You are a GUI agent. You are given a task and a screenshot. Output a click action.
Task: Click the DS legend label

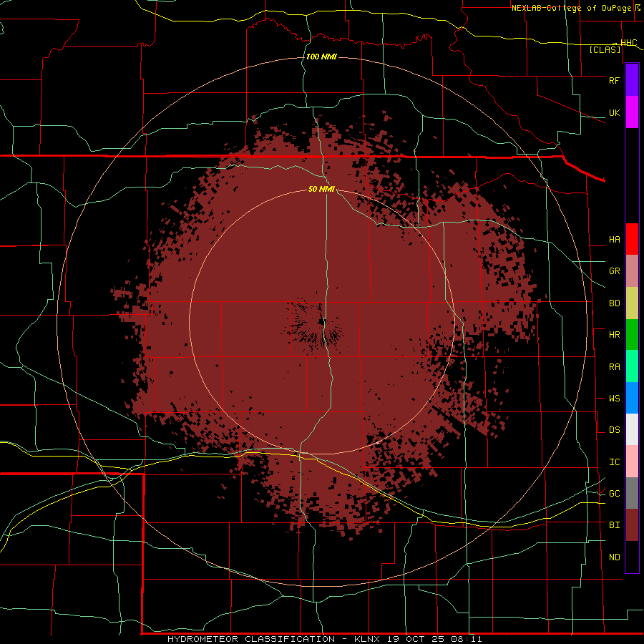point(614,430)
